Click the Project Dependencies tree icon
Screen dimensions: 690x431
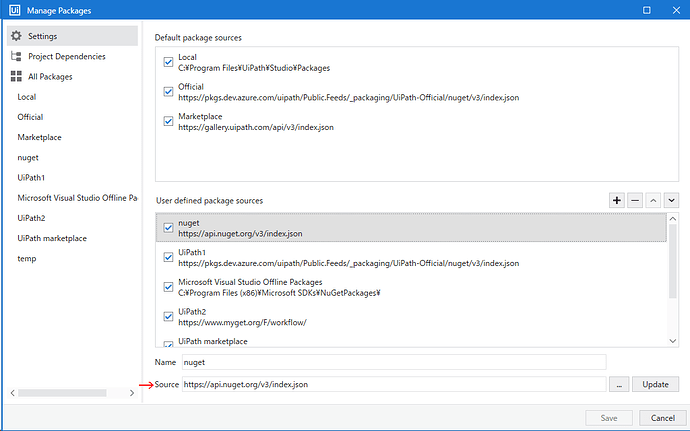[x=16, y=56]
